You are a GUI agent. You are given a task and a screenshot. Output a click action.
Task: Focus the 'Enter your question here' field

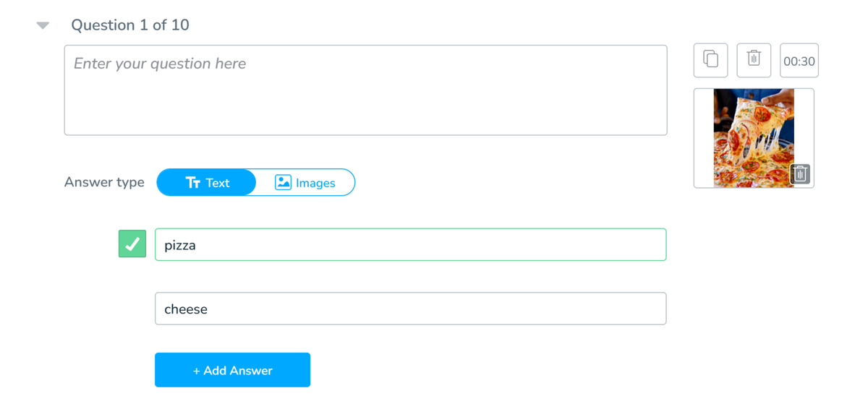pos(365,90)
